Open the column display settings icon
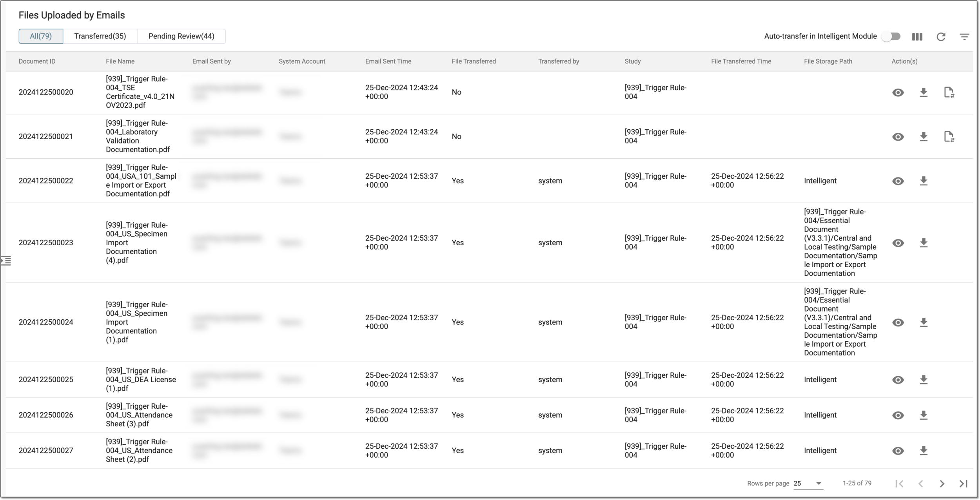 click(x=917, y=37)
